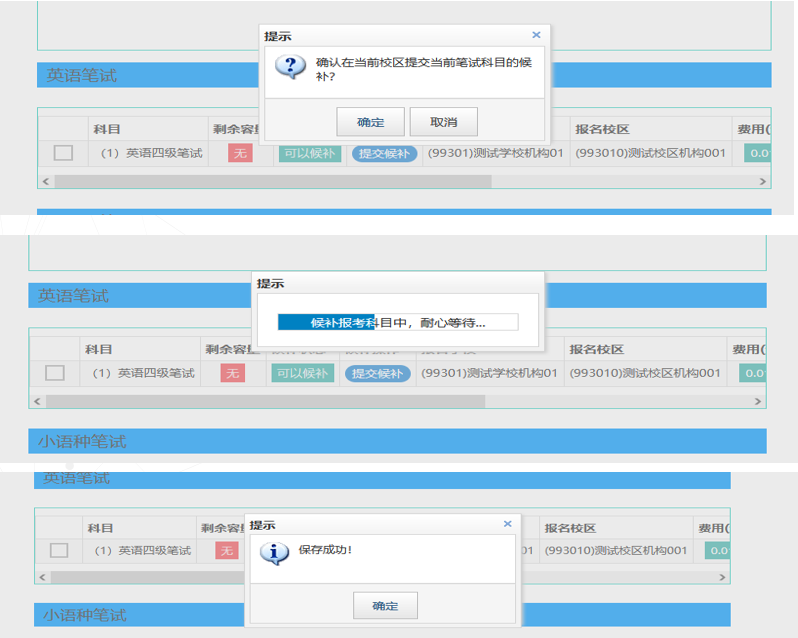Click 提交候补 button under the confirmation dialog
Screen dimensions: 798x638
pyautogui.click(x=384, y=153)
